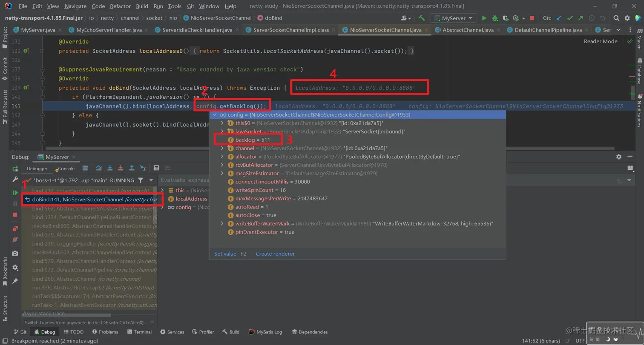Click Git rollback icon
Viewport: 644px width, 345px height.
pos(603,18)
